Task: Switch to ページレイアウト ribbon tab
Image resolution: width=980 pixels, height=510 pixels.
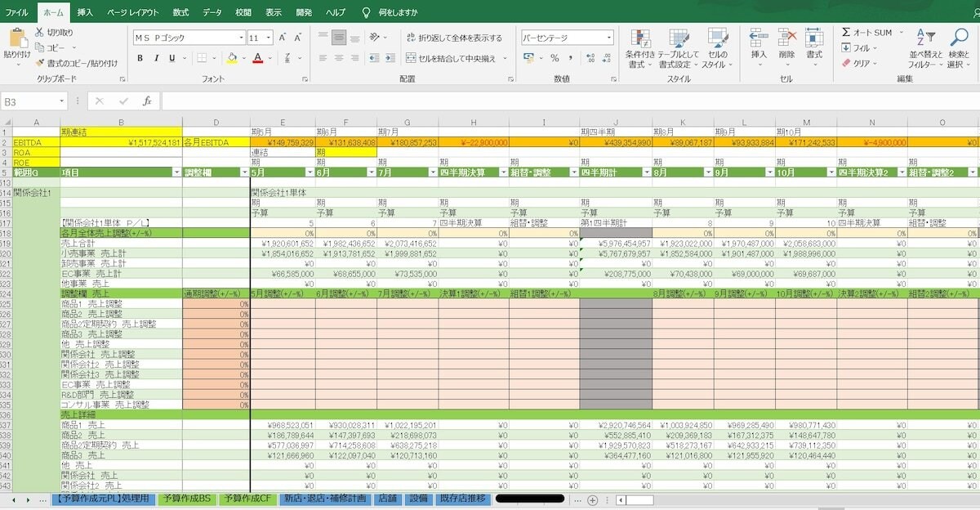Action: pyautogui.click(x=133, y=12)
